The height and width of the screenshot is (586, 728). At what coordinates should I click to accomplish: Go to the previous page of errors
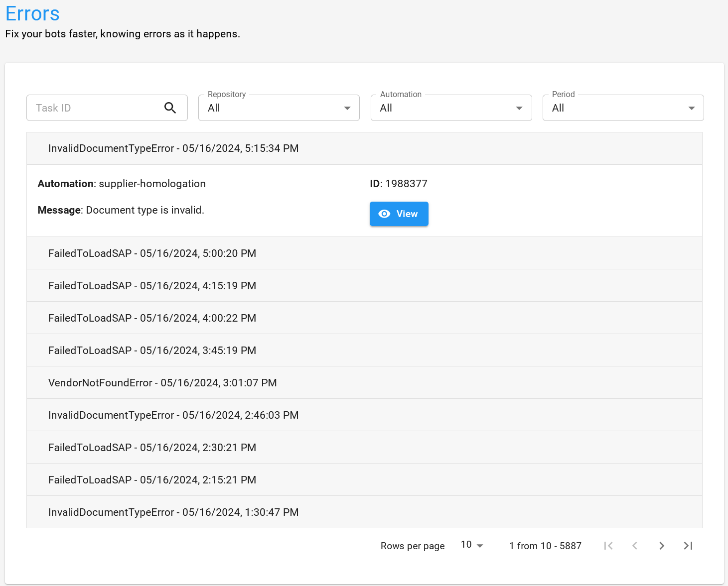click(x=635, y=546)
